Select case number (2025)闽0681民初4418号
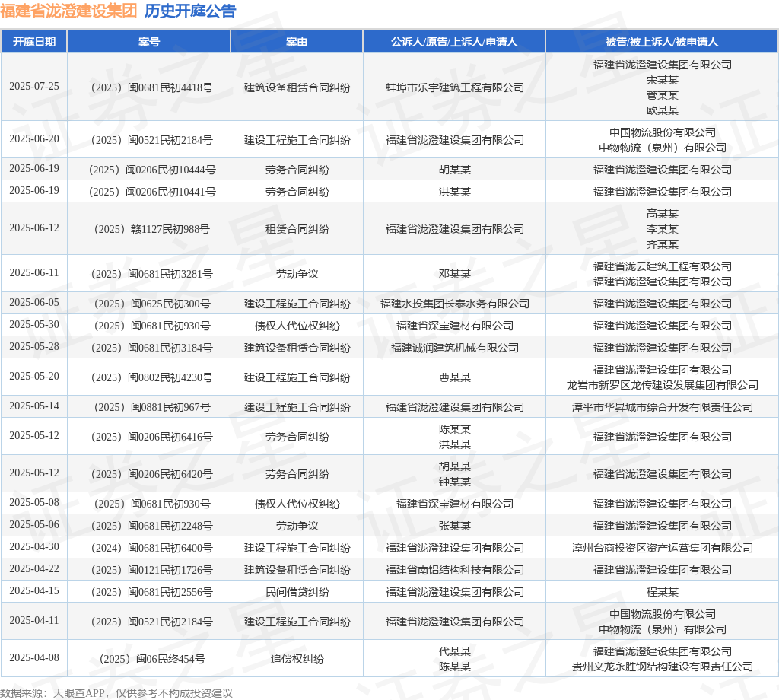Viewport: 779px width, 700px height. point(151,87)
